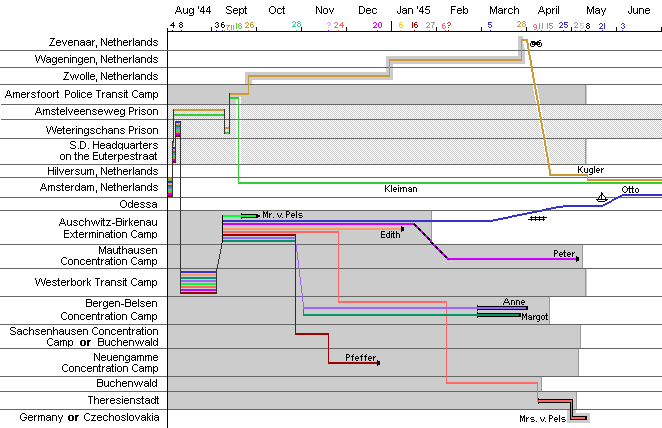Click the railroad track symbol below Otto's line
This screenshot has width=662, height=428.
point(538,218)
